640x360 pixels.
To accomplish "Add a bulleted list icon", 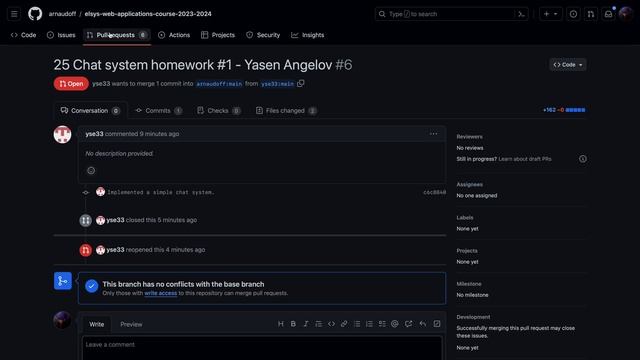I will coord(357,324).
